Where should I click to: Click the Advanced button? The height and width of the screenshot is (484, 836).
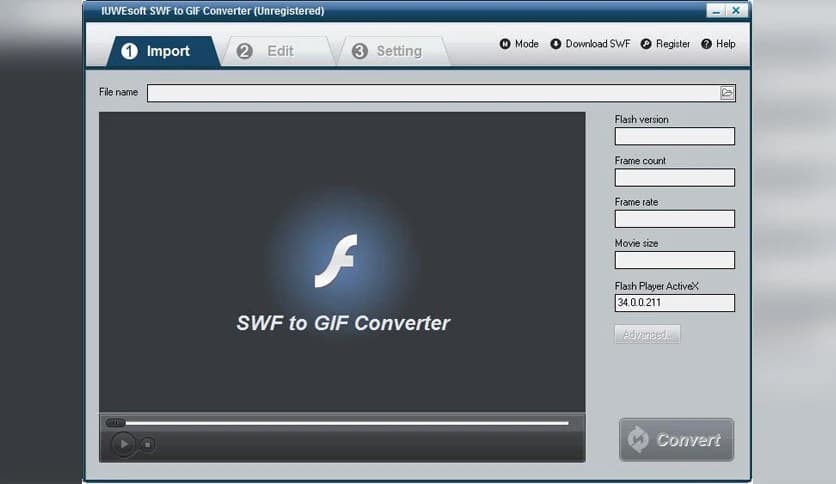(647, 334)
